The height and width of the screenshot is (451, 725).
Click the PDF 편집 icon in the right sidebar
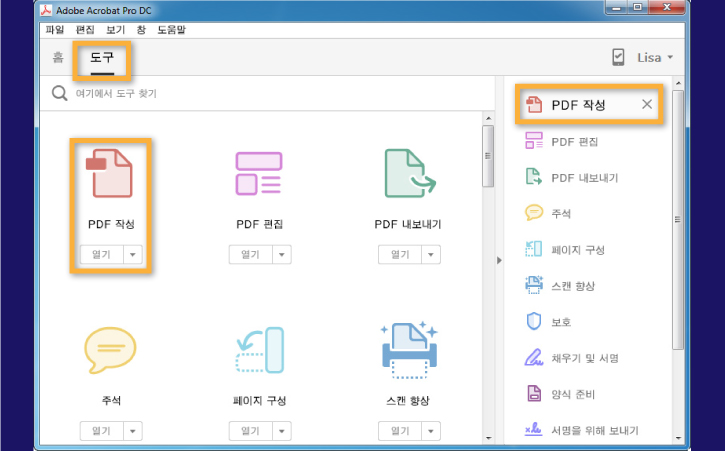point(534,141)
